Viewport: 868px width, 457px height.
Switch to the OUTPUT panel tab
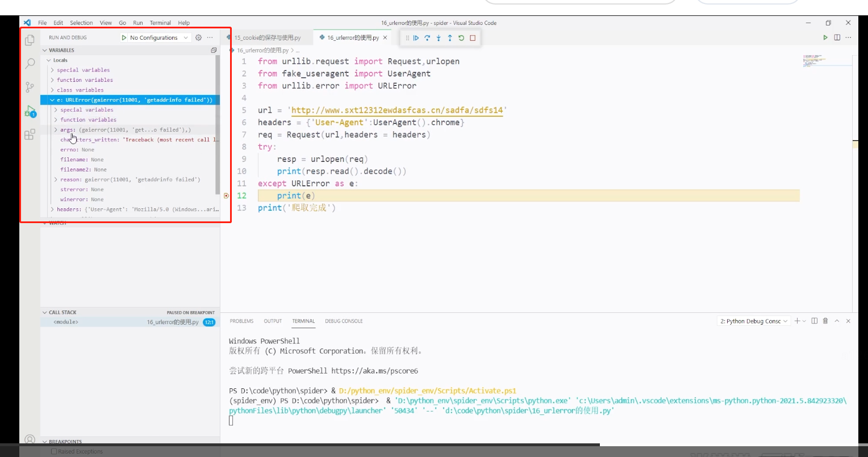(x=273, y=321)
